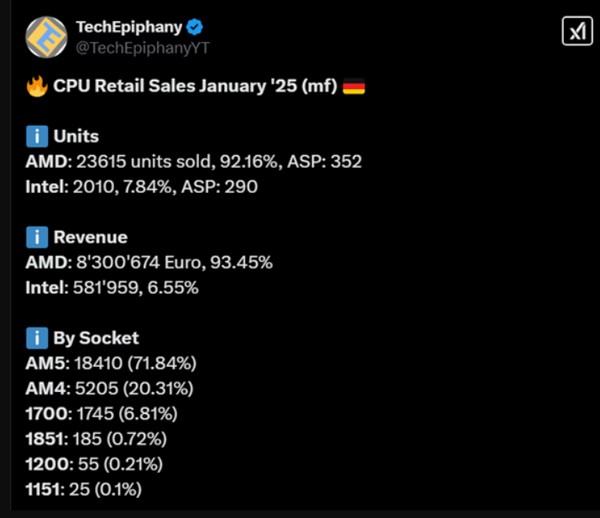The width and height of the screenshot is (600, 518).
Task: Click the info icon beside By Socket
Action: pos(37,338)
